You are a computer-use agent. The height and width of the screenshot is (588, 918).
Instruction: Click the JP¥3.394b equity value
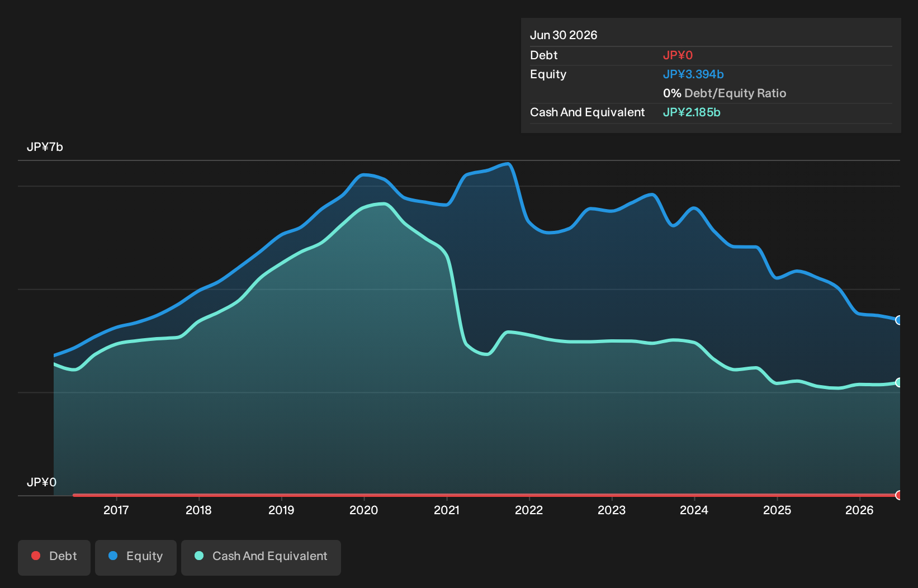693,74
